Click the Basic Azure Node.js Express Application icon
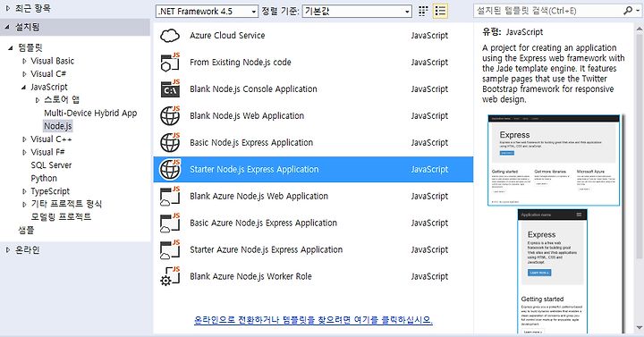This screenshot has height=337, width=644. (x=170, y=223)
